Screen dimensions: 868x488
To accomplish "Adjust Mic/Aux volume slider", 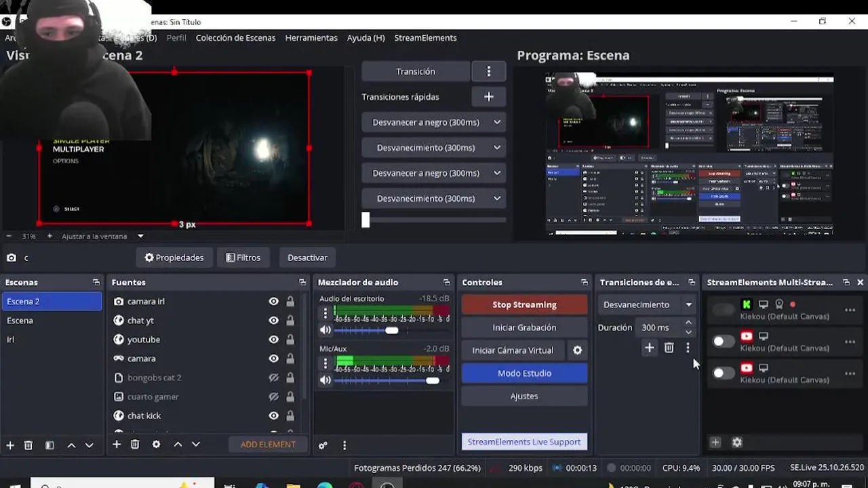I will click(x=432, y=380).
